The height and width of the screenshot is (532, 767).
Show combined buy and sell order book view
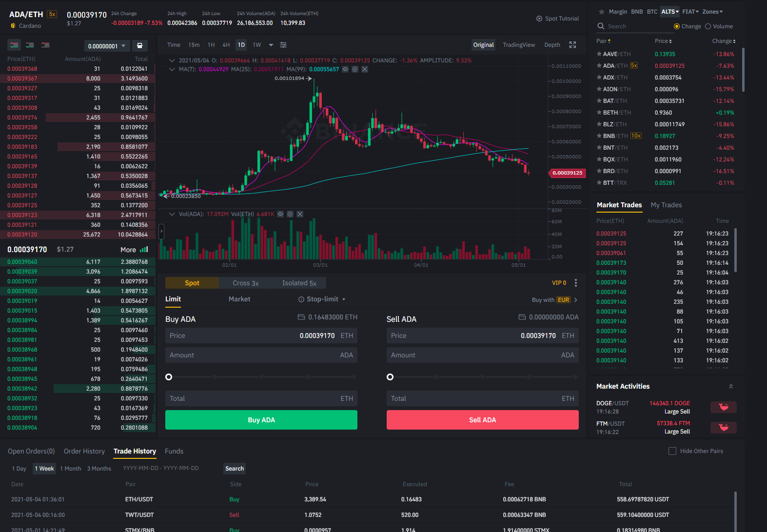point(14,45)
